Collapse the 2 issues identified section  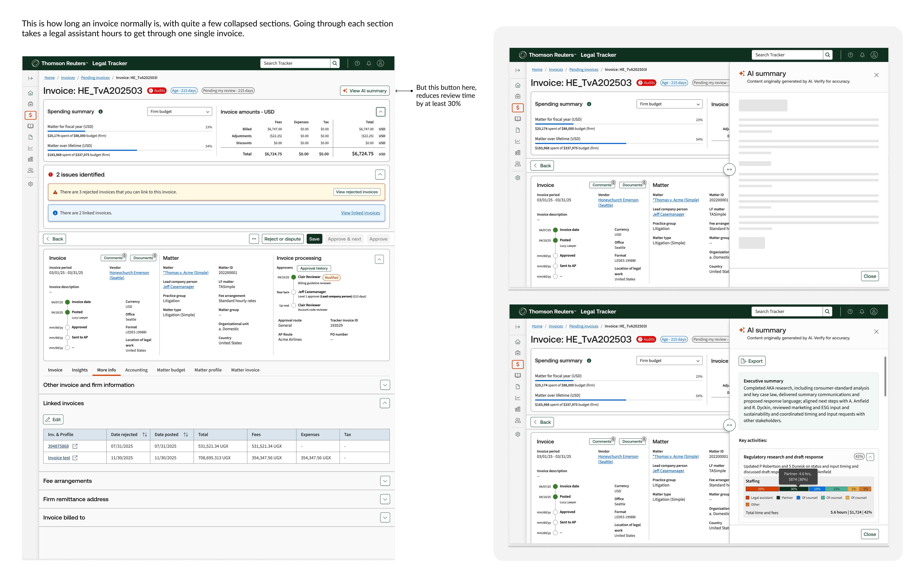click(380, 175)
